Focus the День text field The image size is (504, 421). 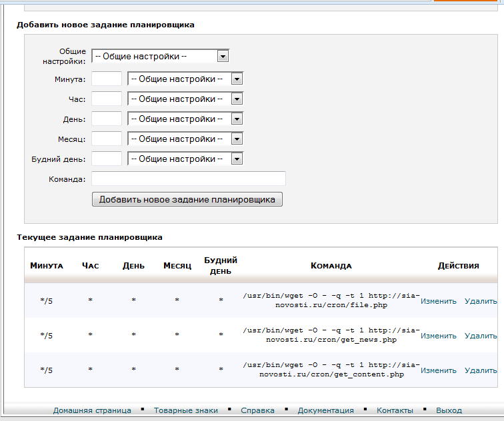click(107, 119)
